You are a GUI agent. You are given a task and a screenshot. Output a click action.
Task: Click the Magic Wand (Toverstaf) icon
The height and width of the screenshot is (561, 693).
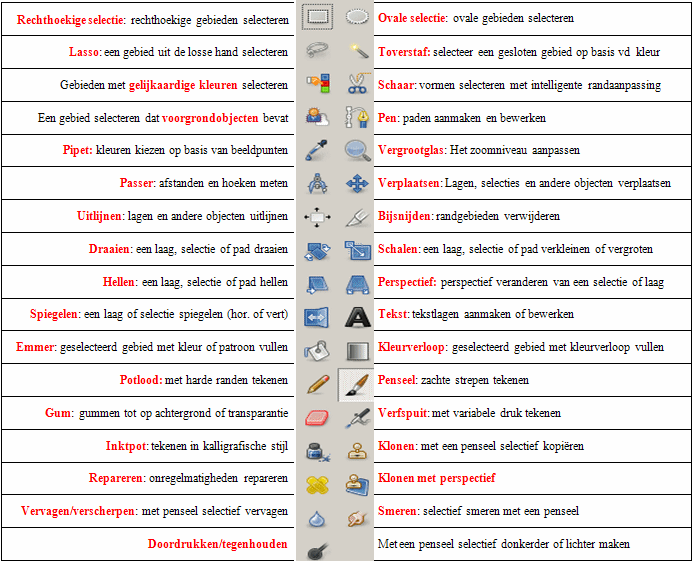pos(355,50)
